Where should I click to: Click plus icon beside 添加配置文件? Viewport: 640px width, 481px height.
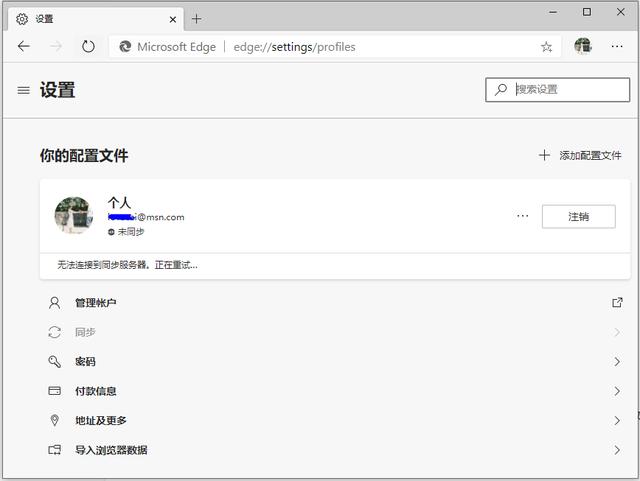pyautogui.click(x=544, y=155)
